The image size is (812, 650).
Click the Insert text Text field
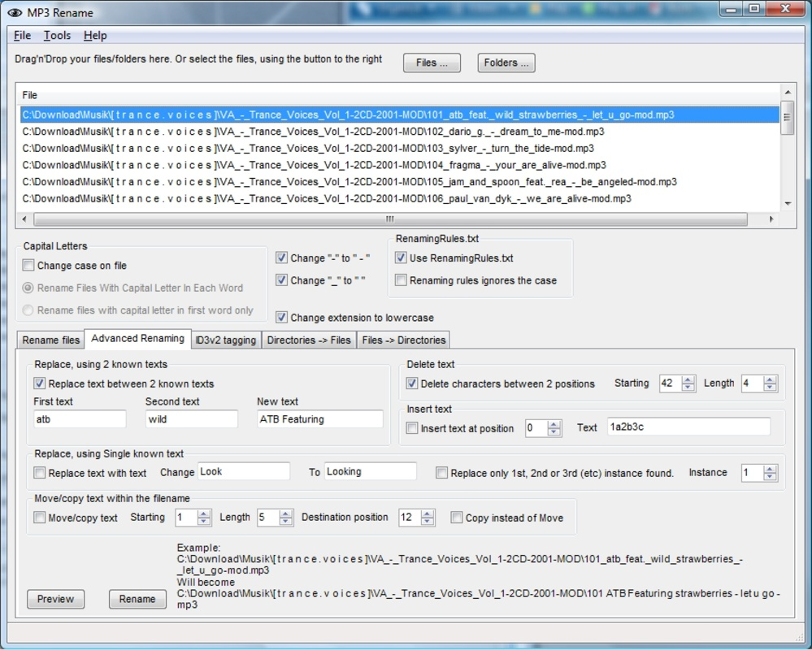[x=688, y=427]
